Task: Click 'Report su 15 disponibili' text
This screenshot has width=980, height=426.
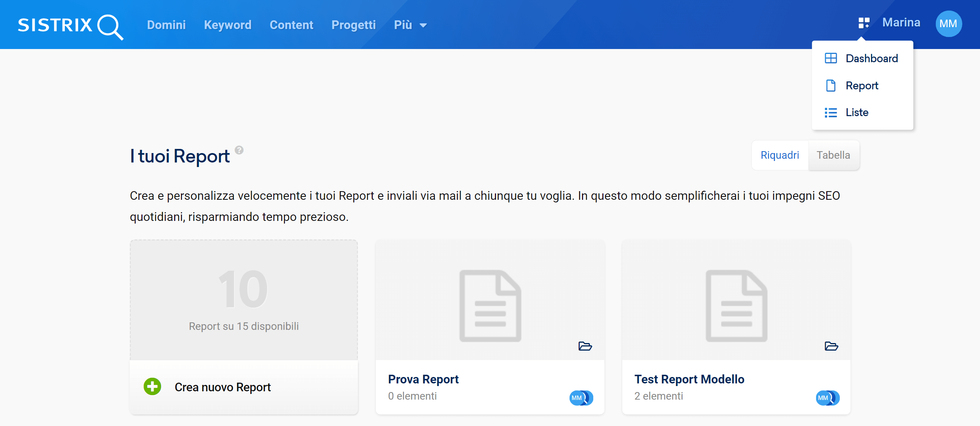Action: [243, 326]
